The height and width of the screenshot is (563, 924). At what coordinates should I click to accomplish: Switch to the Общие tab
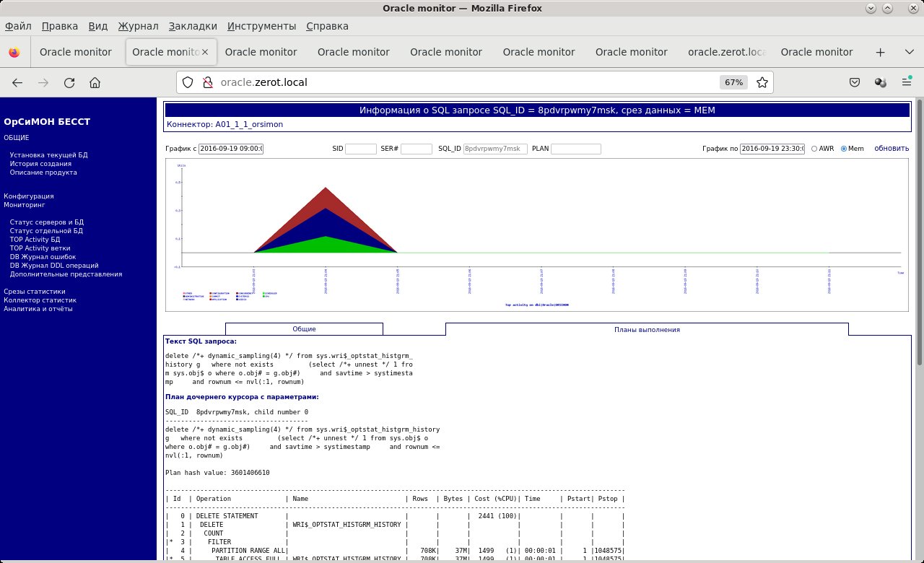point(304,329)
